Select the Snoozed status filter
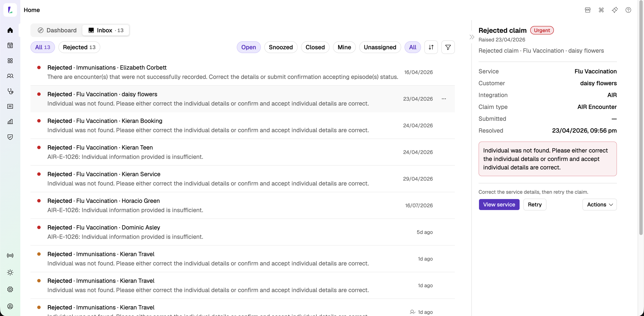 [x=281, y=47]
